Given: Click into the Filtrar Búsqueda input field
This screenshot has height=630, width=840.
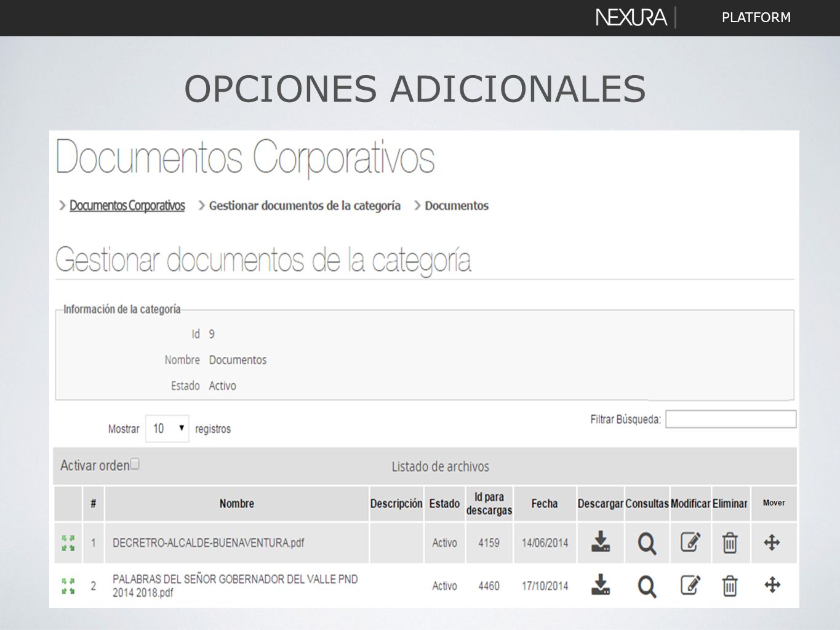Looking at the screenshot, I should pyautogui.click(x=731, y=419).
